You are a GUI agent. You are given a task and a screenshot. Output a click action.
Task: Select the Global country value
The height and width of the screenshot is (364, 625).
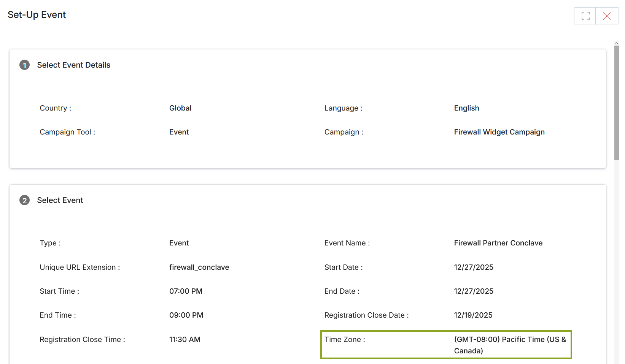[x=180, y=108]
